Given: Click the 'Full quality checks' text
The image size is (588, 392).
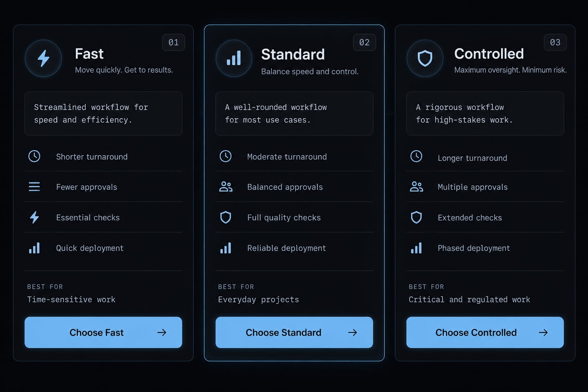Looking at the screenshot, I should [x=284, y=218].
